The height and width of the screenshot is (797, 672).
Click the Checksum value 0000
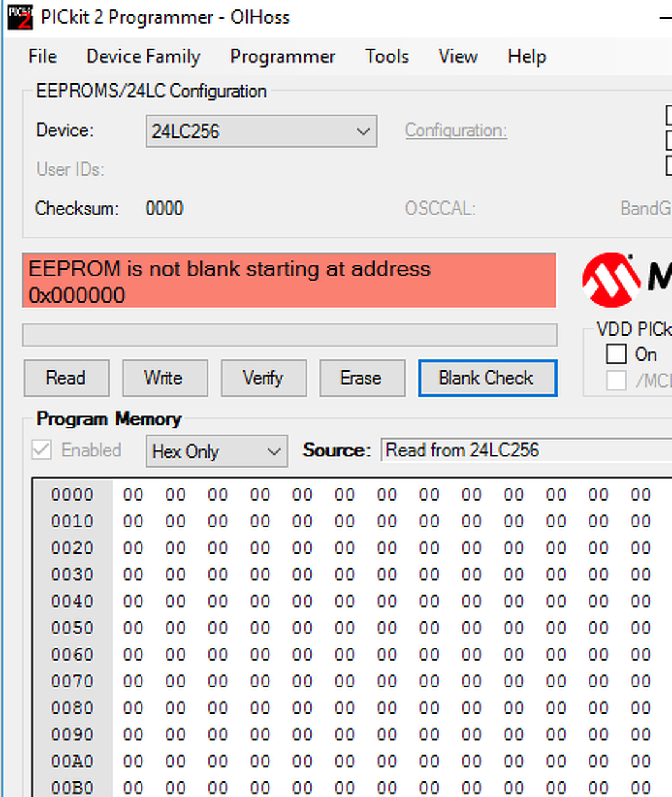tap(164, 209)
